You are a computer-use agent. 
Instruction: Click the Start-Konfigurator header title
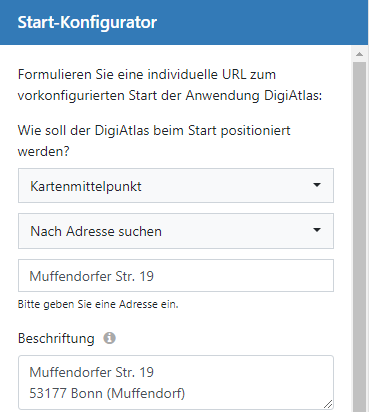point(87,22)
